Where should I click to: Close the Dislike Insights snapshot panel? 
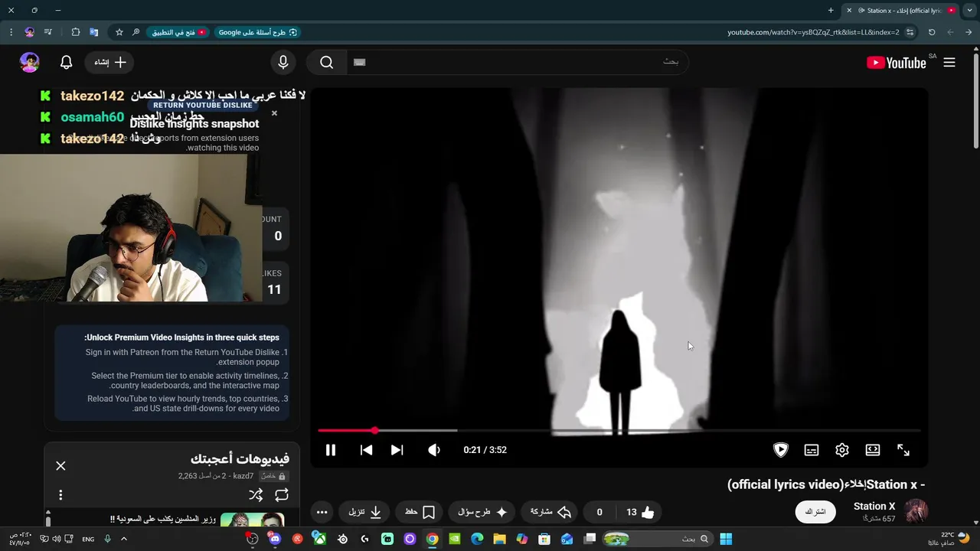point(274,113)
